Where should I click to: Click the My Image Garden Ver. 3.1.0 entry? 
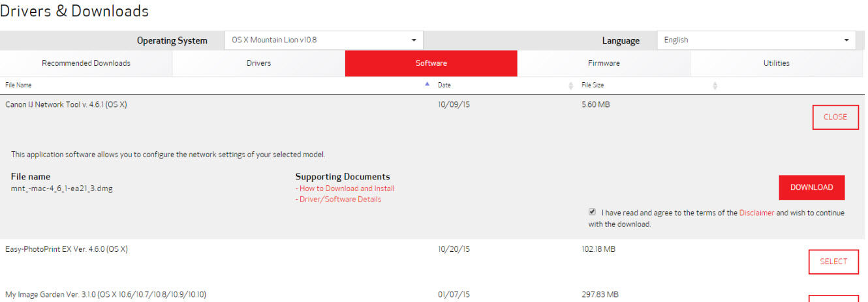tap(105, 295)
